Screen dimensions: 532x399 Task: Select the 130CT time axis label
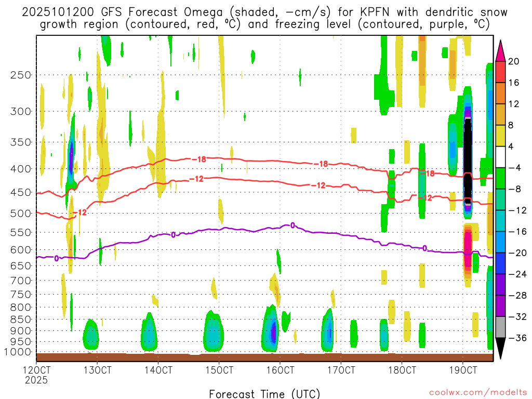(97, 370)
